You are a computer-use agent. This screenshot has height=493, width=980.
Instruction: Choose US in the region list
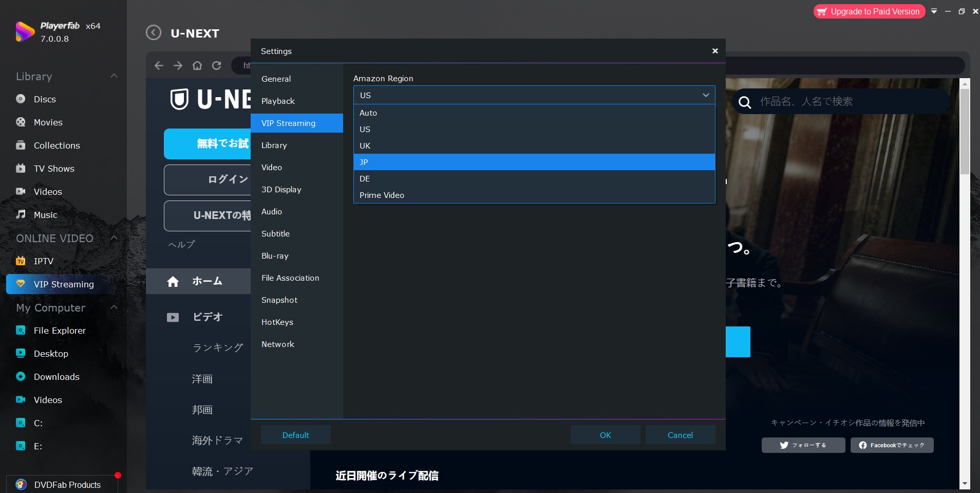(534, 129)
